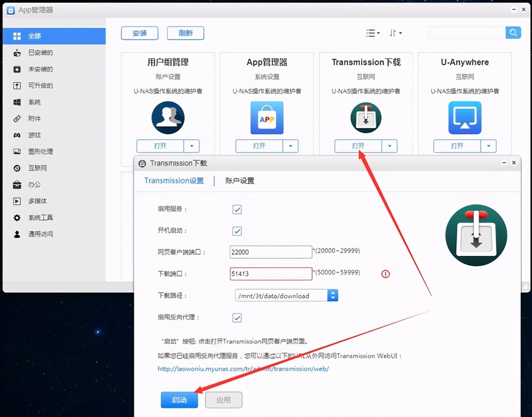This screenshot has height=417, width=532.
Task: Uncheck the 开机启动 checkbox
Action: pos(237,231)
